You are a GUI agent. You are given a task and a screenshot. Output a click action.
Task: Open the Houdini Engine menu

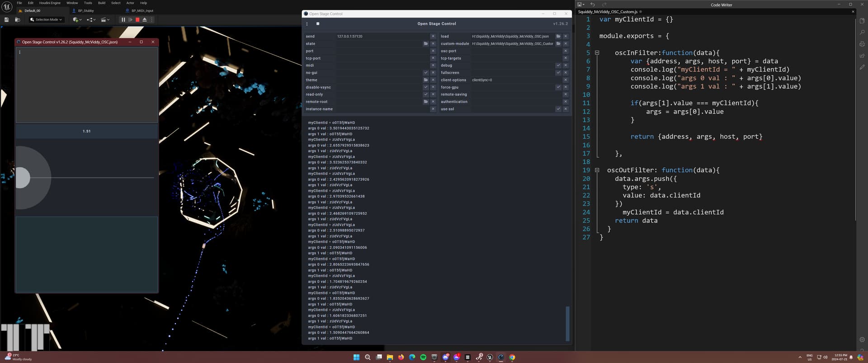[50, 3]
